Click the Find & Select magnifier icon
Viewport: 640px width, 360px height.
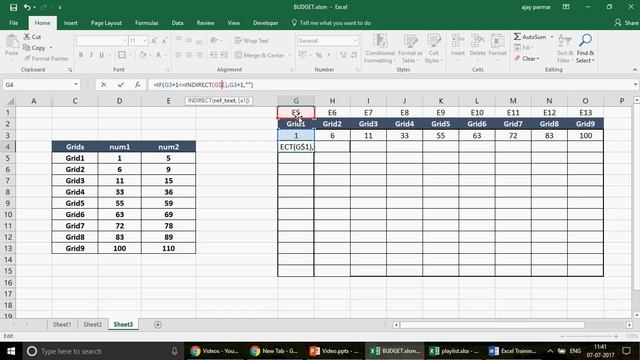[x=585, y=40]
